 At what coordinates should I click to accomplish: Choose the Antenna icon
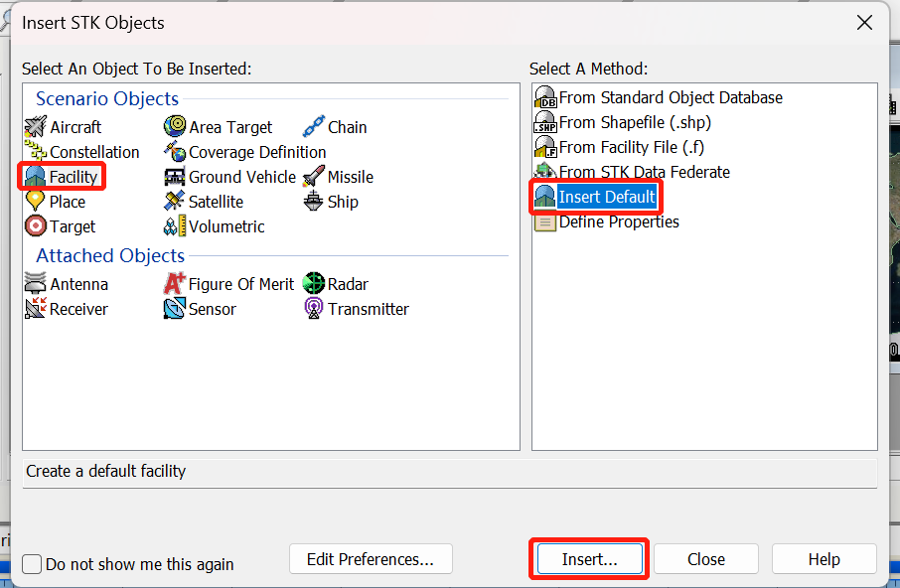(x=36, y=284)
